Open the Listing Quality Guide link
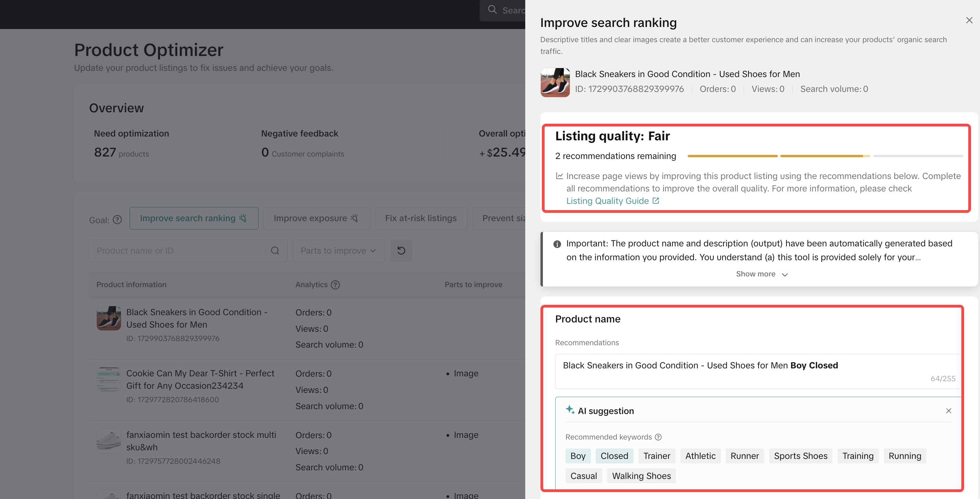Viewport: 980px width, 499px height. point(607,201)
